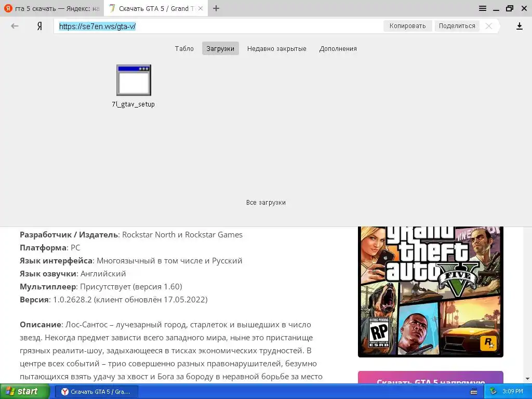This screenshot has width=532, height=399.
Task: Open the 7l_gtav_setup downloaded file icon
Action: coord(134,80)
